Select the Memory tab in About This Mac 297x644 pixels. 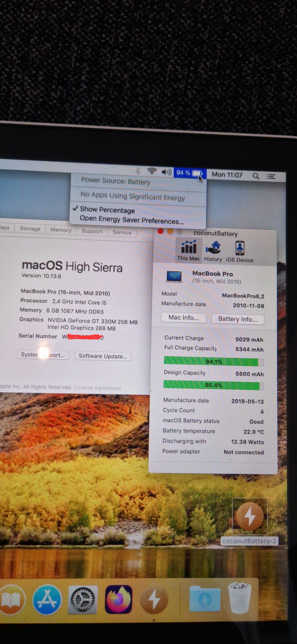tap(61, 230)
